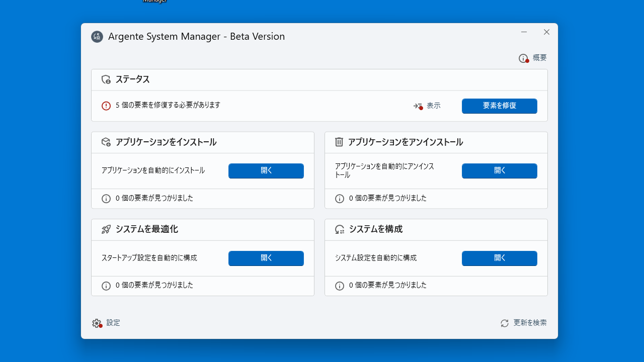644x362 pixels.
Task: Click the arrow icon next to 表示
Action: (418, 106)
